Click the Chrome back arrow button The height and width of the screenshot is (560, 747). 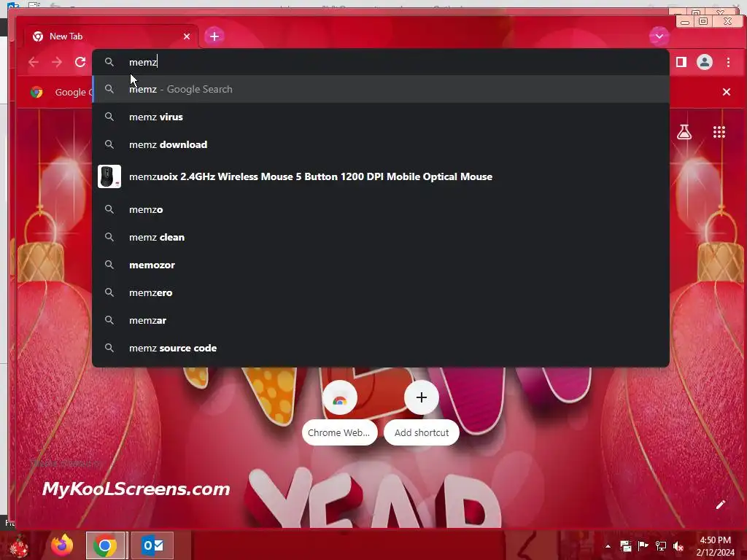click(34, 62)
